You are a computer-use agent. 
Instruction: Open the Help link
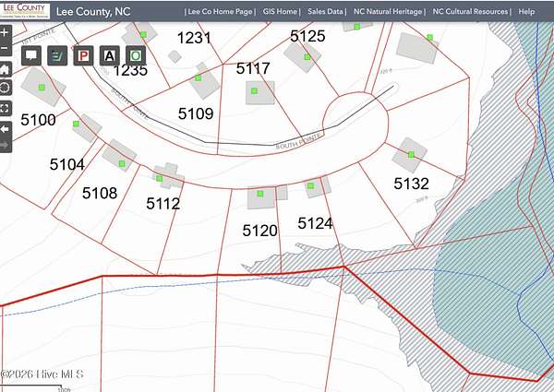[x=526, y=12]
